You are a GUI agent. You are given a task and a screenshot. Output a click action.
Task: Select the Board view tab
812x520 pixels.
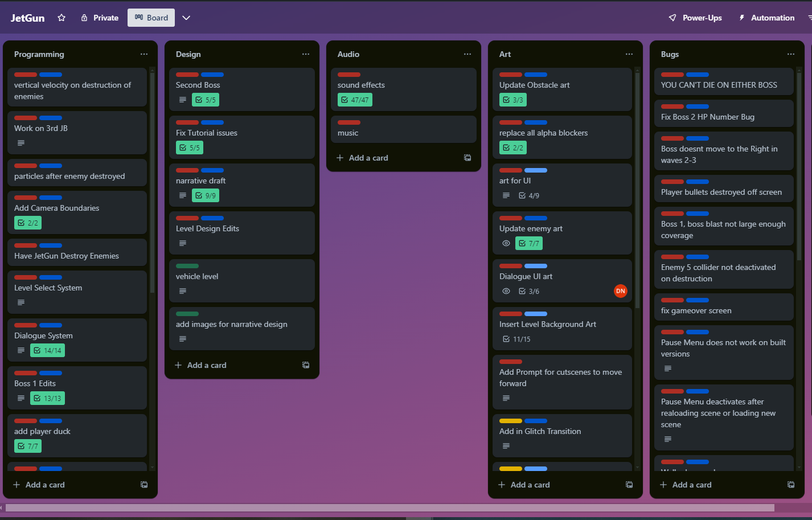(x=151, y=18)
